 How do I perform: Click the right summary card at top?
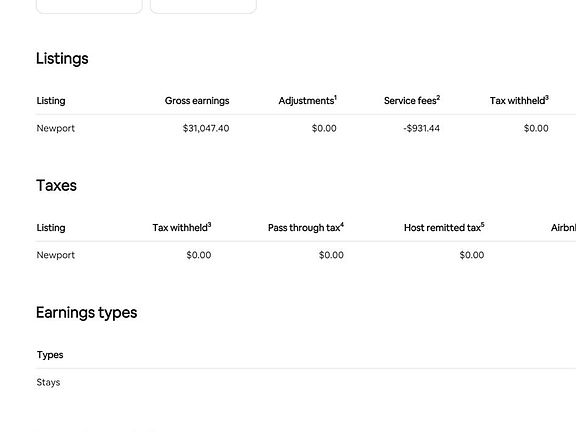click(203, 7)
